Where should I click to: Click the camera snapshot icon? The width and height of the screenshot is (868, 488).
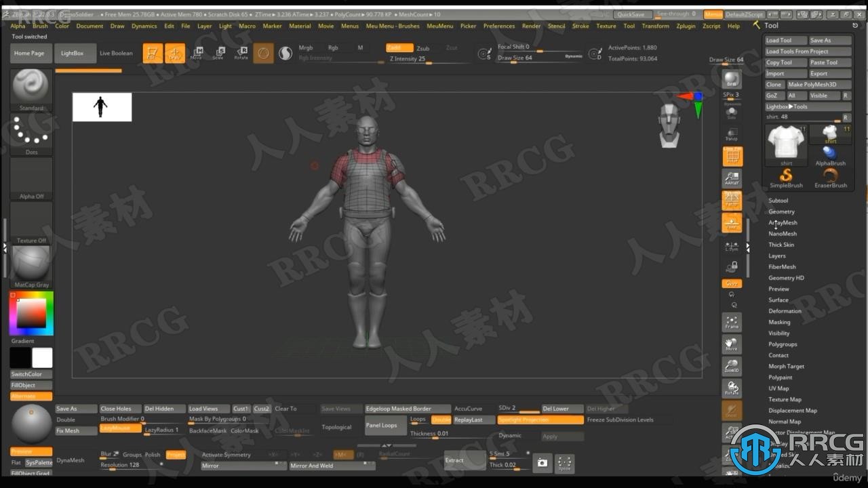542,462
